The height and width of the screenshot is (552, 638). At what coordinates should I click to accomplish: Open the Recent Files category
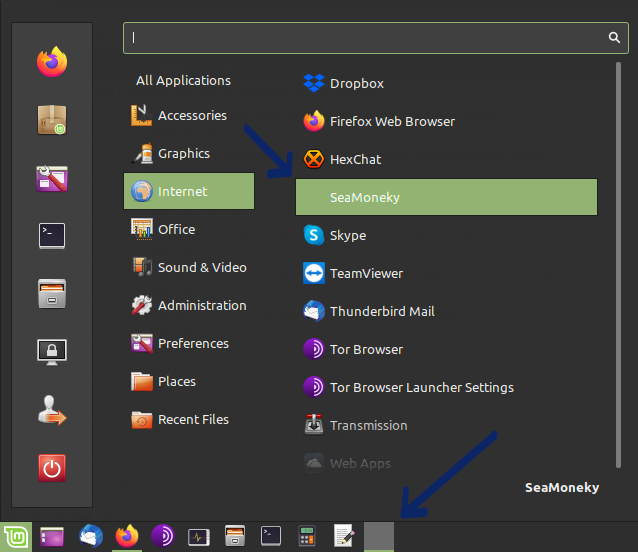[189, 419]
